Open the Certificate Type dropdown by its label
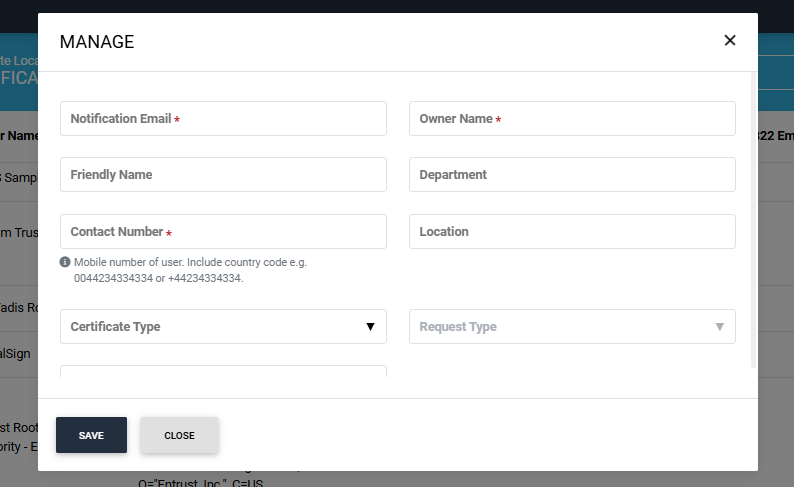The image size is (794, 487). coord(115,327)
